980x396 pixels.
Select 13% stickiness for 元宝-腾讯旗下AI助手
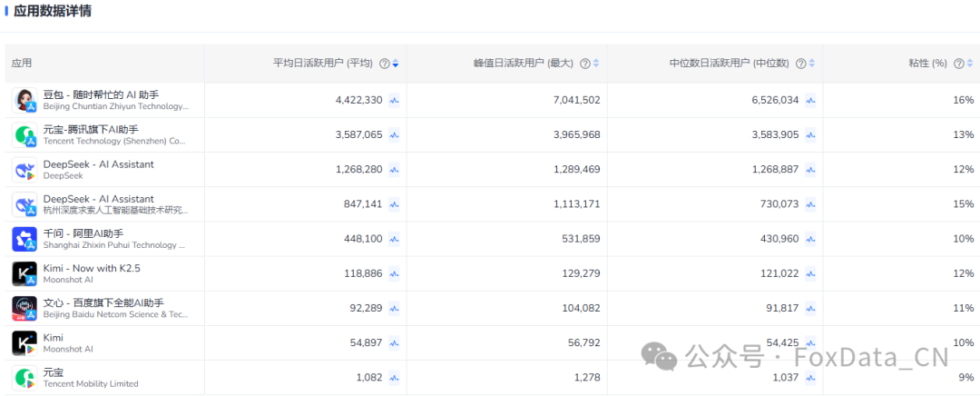(963, 134)
